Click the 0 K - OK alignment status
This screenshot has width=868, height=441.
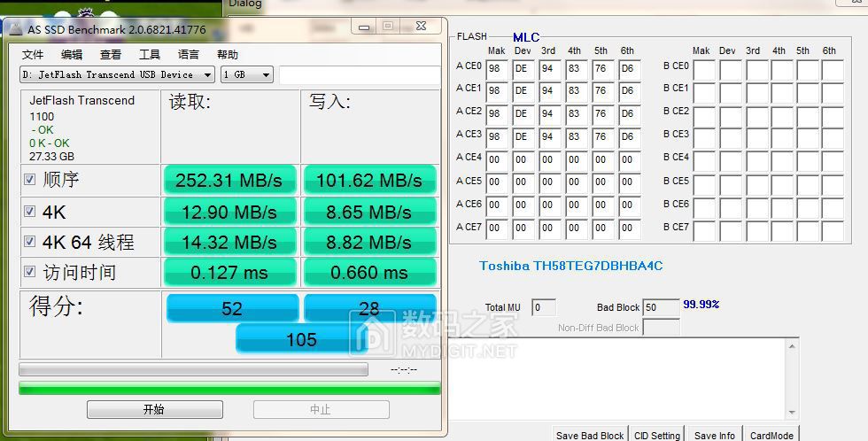tap(50, 143)
